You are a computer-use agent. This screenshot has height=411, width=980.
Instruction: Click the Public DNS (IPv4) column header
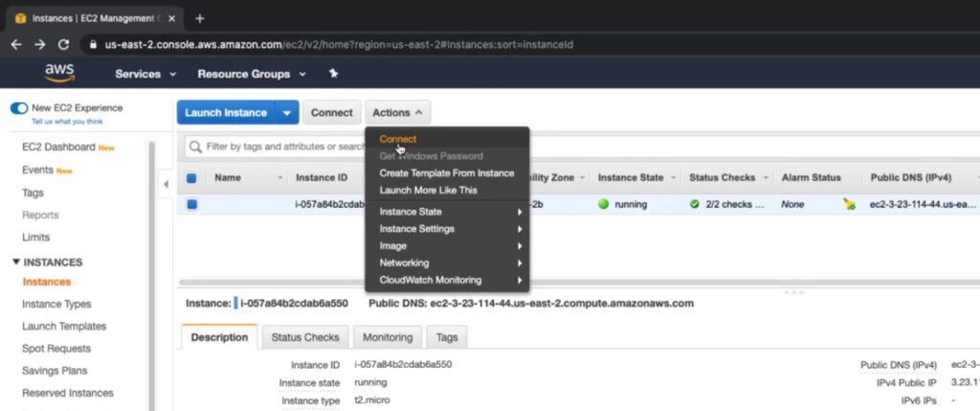click(x=911, y=177)
